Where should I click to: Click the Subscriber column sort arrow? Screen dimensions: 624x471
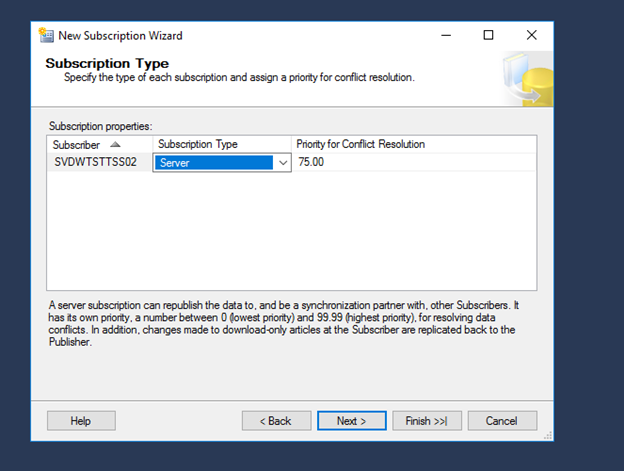pyautogui.click(x=115, y=144)
